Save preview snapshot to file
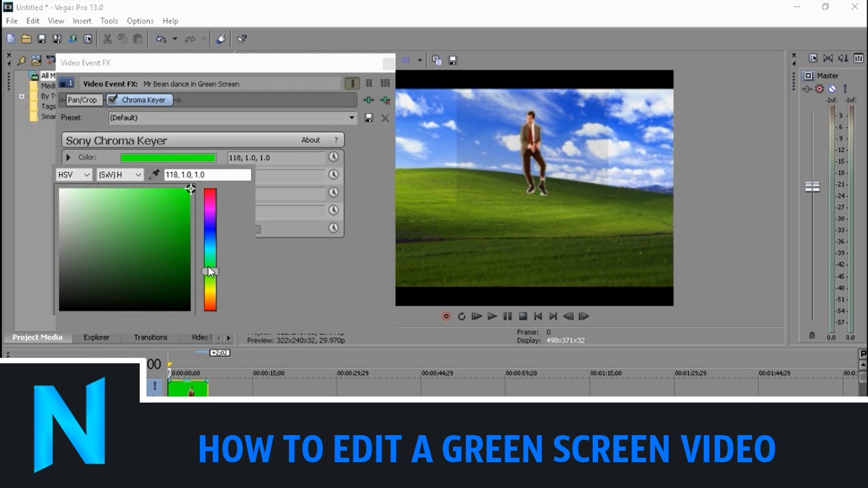 [452, 60]
